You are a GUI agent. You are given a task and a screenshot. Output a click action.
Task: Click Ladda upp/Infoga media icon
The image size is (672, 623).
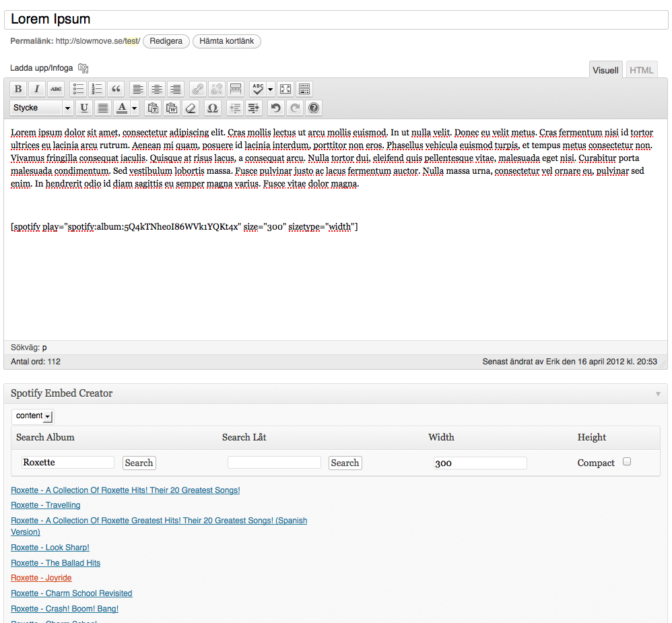(83, 68)
